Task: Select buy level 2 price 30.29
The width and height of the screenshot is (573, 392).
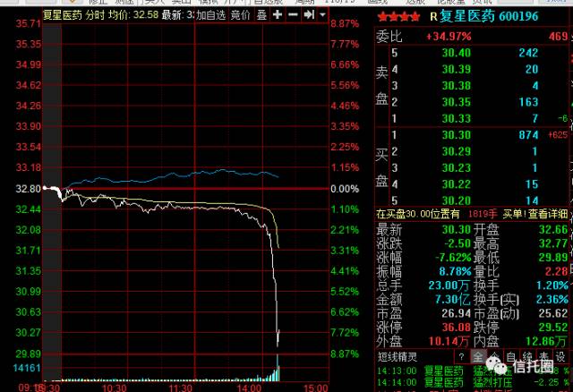Action: 456,151
